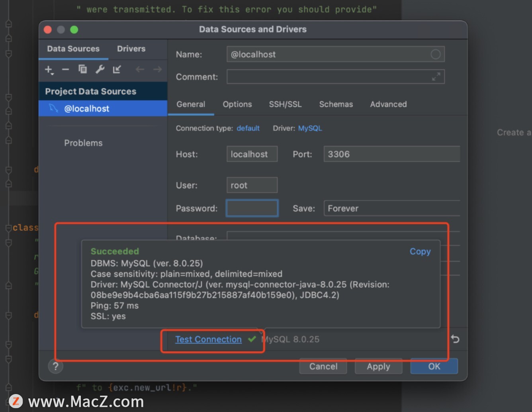Viewport: 532px width, 412px height.
Task: Open the Options tab
Action: (x=237, y=104)
